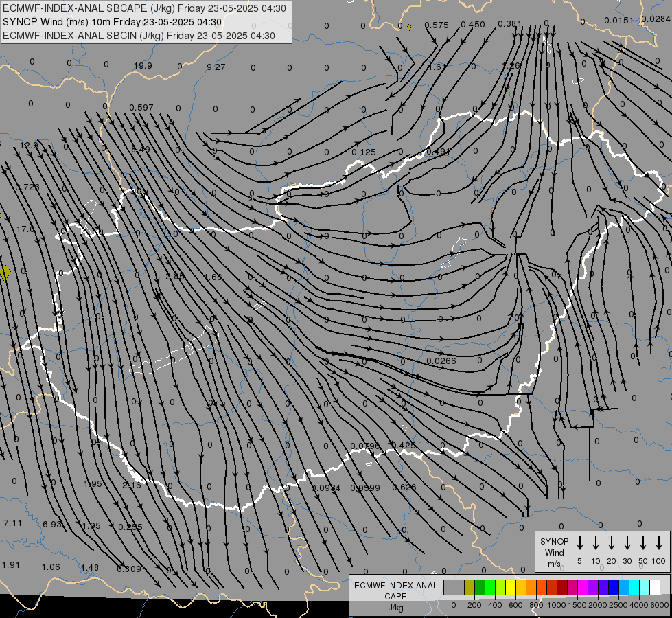Select the pale cyan CAPE swatch before the white one
Viewport: 672px width, 618px height.
pyautogui.click(x=645, y=587)
